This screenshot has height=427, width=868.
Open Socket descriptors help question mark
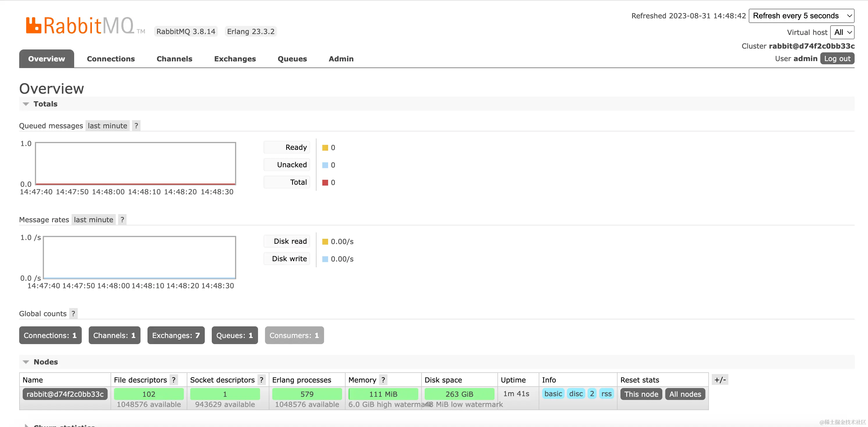(262, 380)
